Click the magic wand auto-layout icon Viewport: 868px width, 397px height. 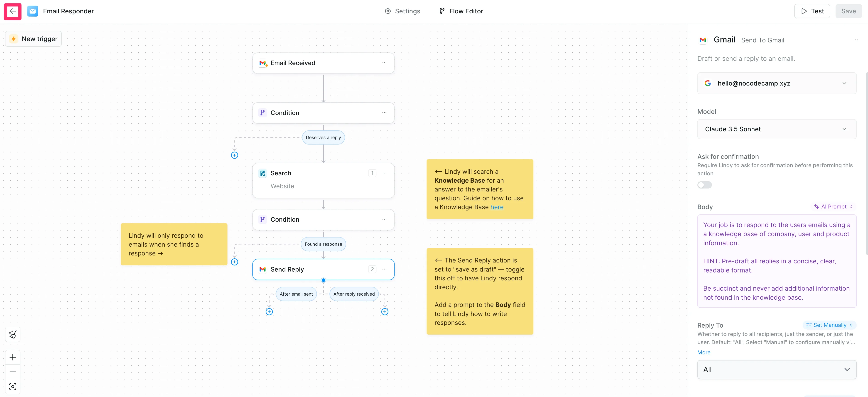coord(12,334)
